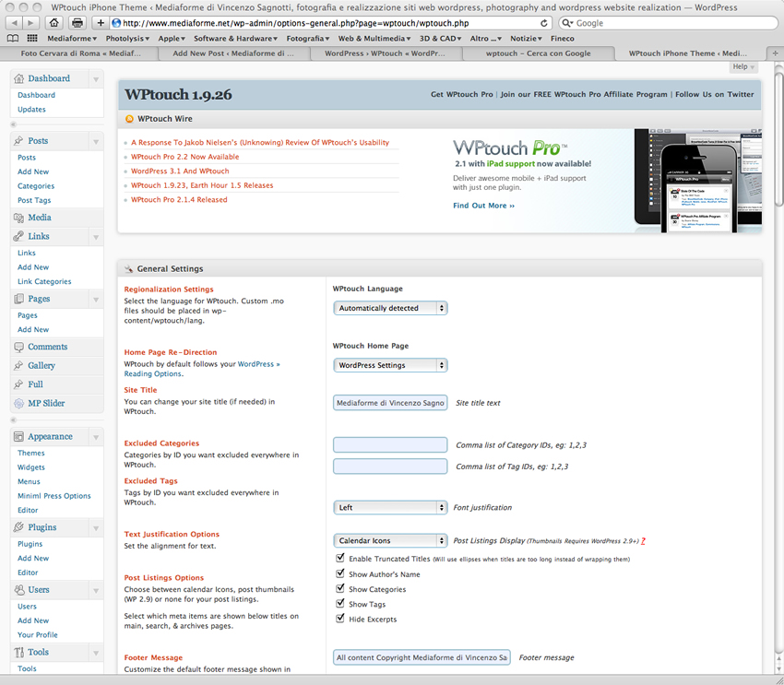784x685 pixels.
Task: Switch to Foto Cervara di Roma tab
Action: pos(80,53)
